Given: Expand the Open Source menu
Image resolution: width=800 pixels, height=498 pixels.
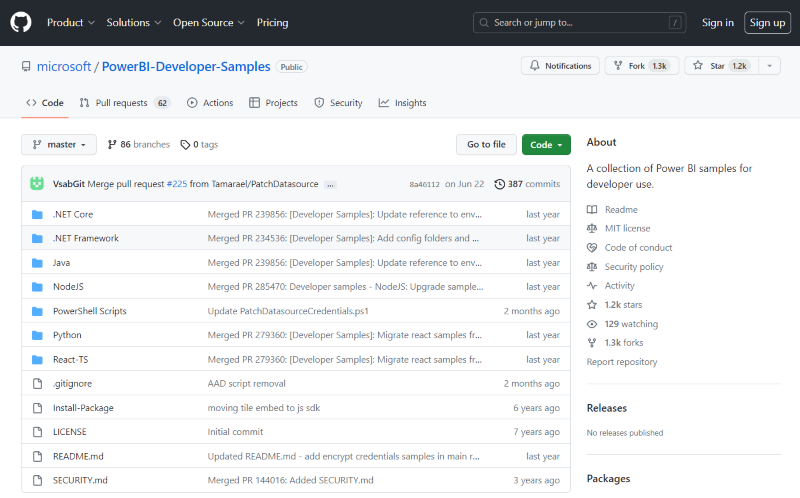Looking at the screenshot, I should click(x=209, y=22).
